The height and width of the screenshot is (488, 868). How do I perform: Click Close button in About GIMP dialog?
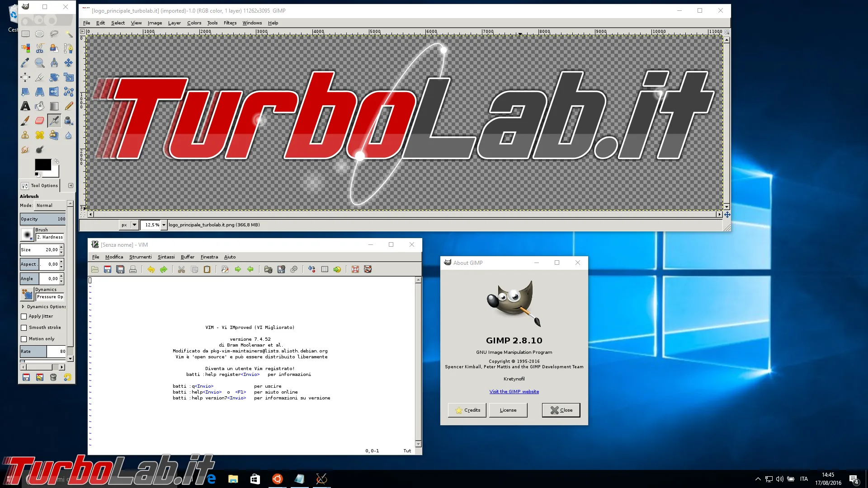point(561,410)
